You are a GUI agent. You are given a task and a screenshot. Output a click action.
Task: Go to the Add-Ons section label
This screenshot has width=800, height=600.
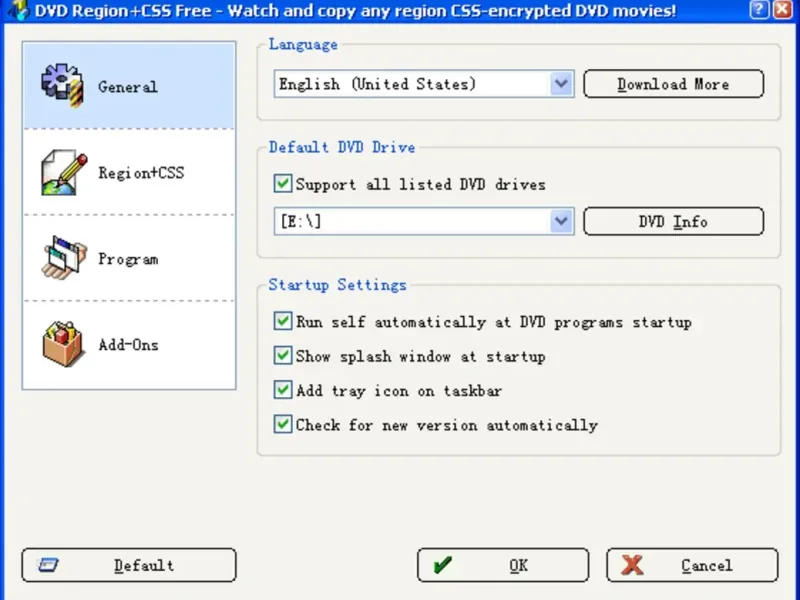(x=128, y=345)
